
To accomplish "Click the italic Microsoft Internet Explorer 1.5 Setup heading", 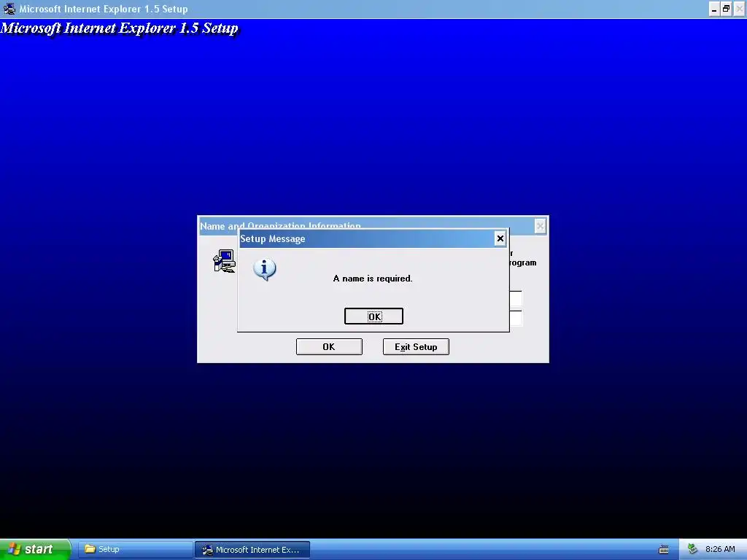I will click(x=120, y=28).
